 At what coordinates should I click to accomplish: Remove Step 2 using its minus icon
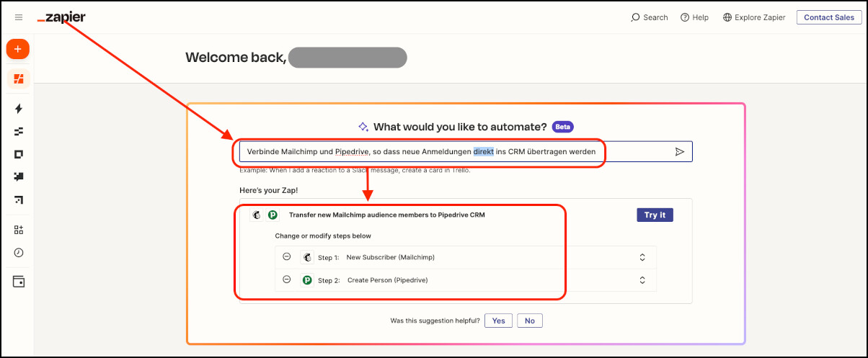(x=286, y=279)
